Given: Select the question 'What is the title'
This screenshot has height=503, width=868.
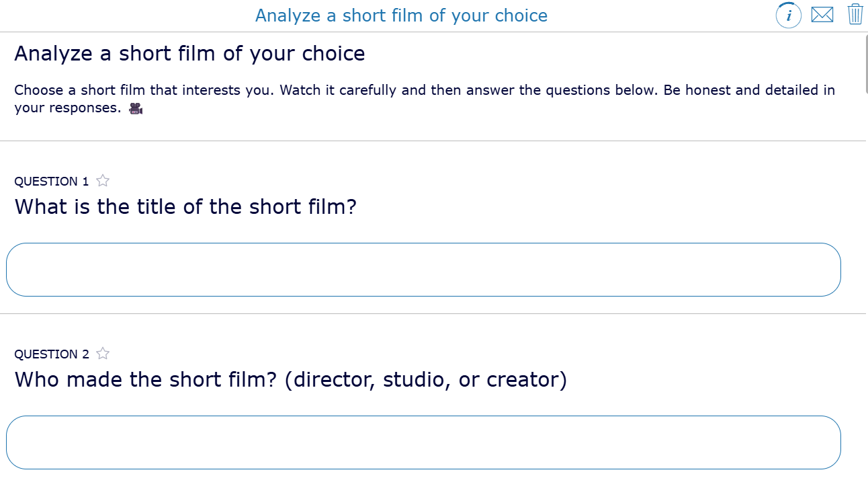Looking at the screenshot, I should [x=186, y=206].
